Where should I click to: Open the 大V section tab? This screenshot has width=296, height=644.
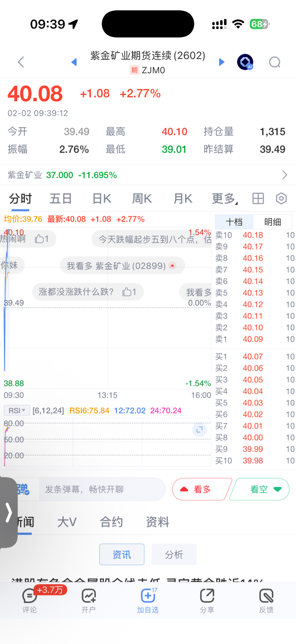pos(67,522)
